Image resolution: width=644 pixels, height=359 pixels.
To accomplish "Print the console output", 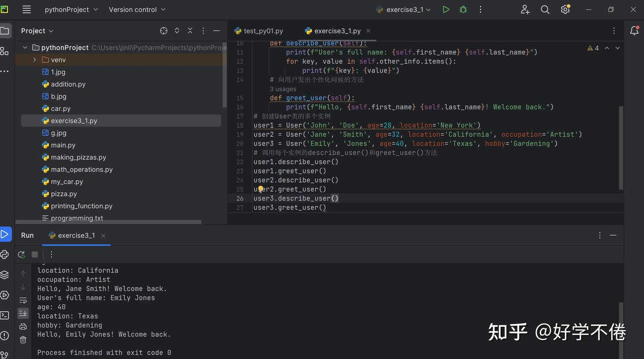I will (23, 326).
